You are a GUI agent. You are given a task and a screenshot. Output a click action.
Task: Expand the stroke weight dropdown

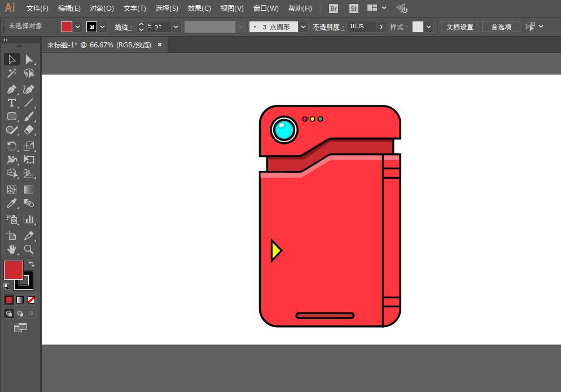[176, 27]
